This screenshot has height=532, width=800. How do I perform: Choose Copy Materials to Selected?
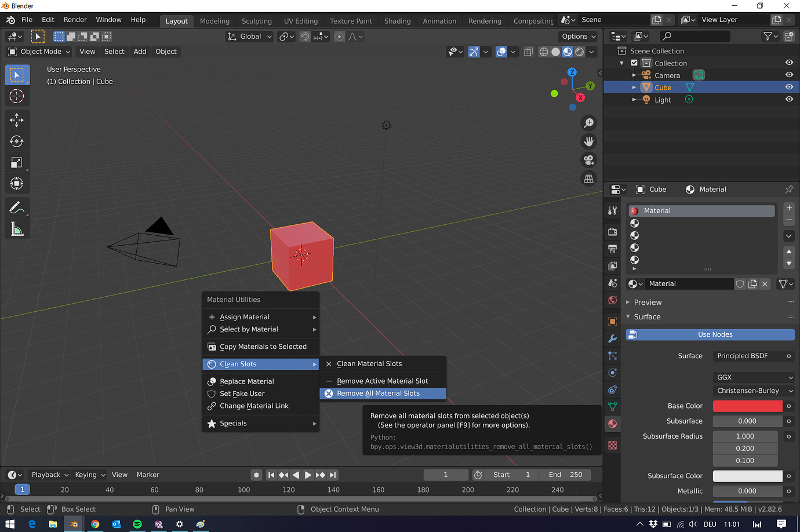(x=261, y=347)
